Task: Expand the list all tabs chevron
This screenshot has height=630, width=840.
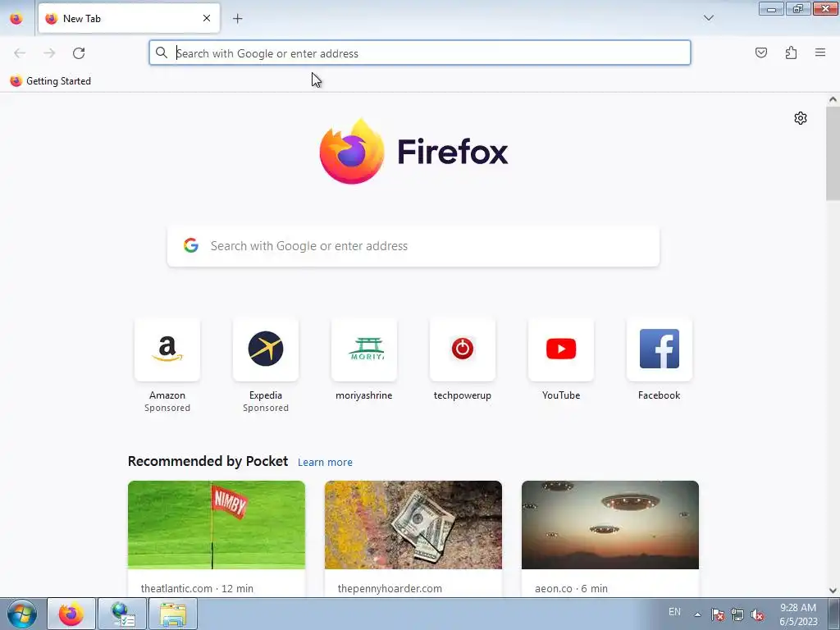Action: pos(708,18)
